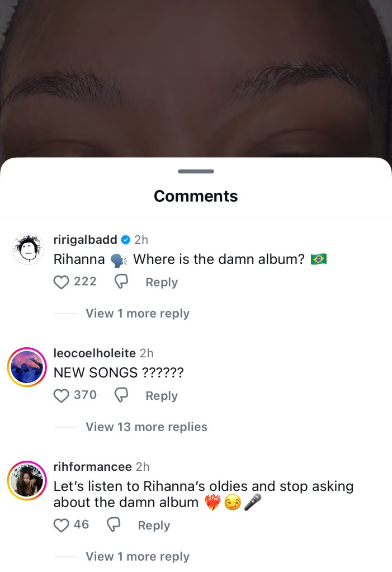
Task: Open the leocoelholeite username link
Action: point(95,353)
